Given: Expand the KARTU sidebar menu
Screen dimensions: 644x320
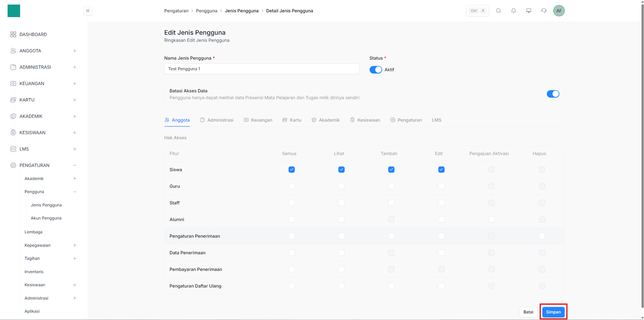Looking at the screenshot, I should tap(74, 100).
